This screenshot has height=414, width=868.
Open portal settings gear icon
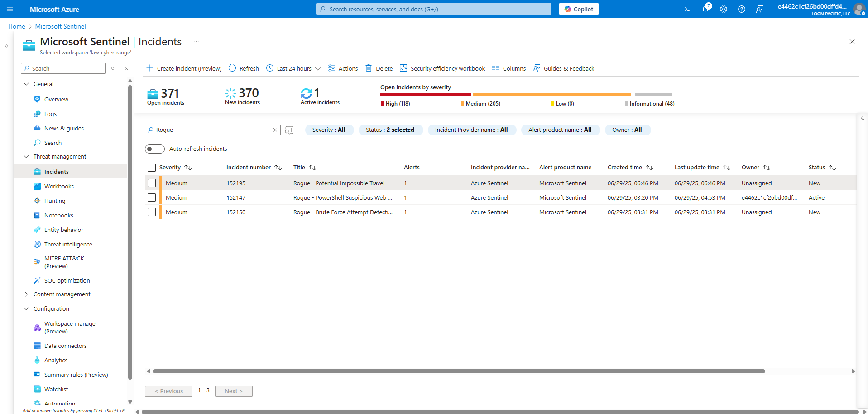tap(724, 9)
